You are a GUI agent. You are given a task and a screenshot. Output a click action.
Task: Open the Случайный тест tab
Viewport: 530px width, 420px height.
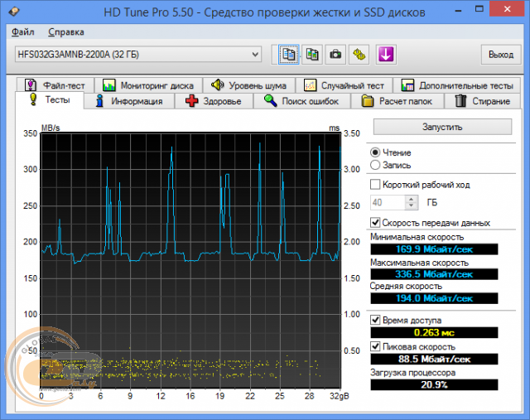click(344, 85)
